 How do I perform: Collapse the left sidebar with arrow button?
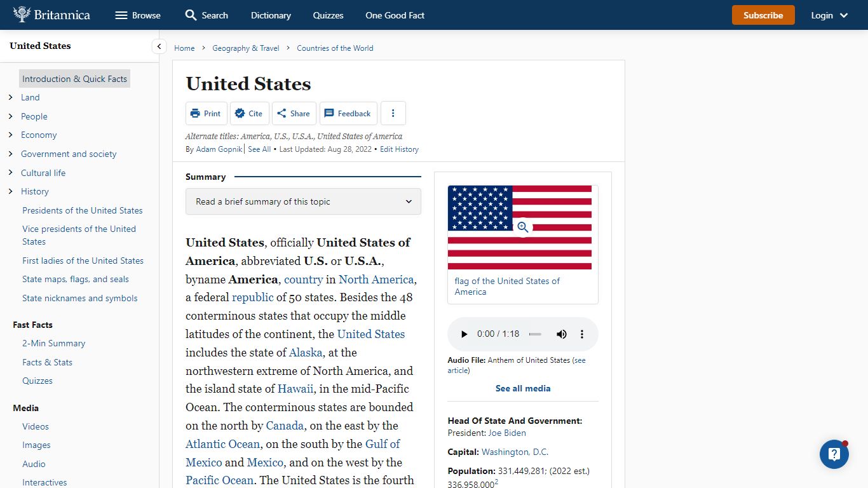coord(159,46)
